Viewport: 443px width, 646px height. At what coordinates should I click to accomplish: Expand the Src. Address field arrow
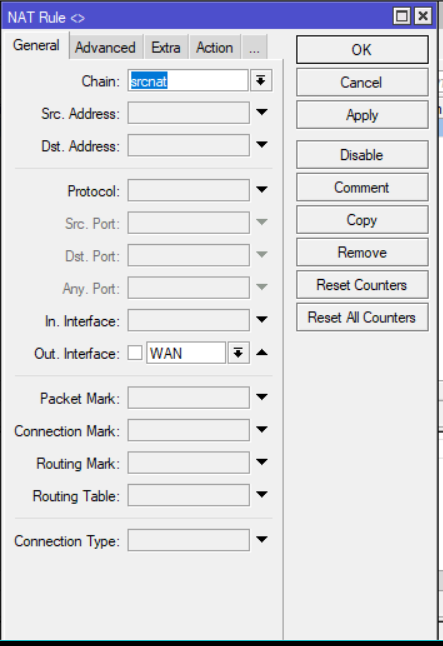coord(262,112)
